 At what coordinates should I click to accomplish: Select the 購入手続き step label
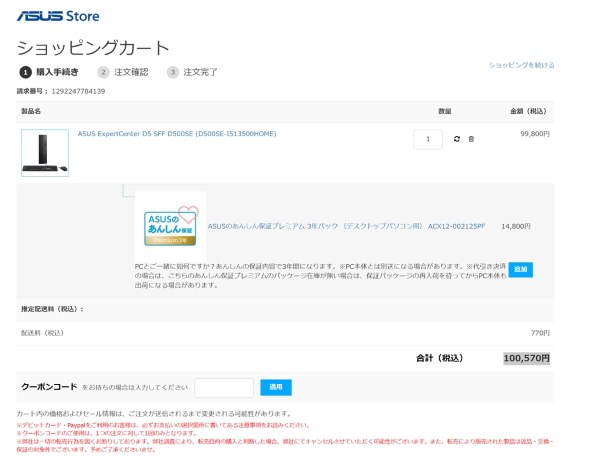[57, 72]
